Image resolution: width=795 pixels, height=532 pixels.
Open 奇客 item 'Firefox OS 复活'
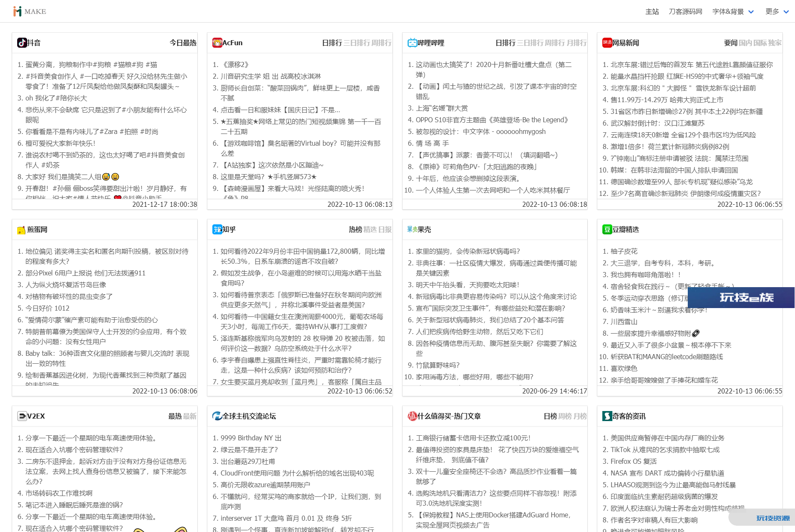[634, 461]
